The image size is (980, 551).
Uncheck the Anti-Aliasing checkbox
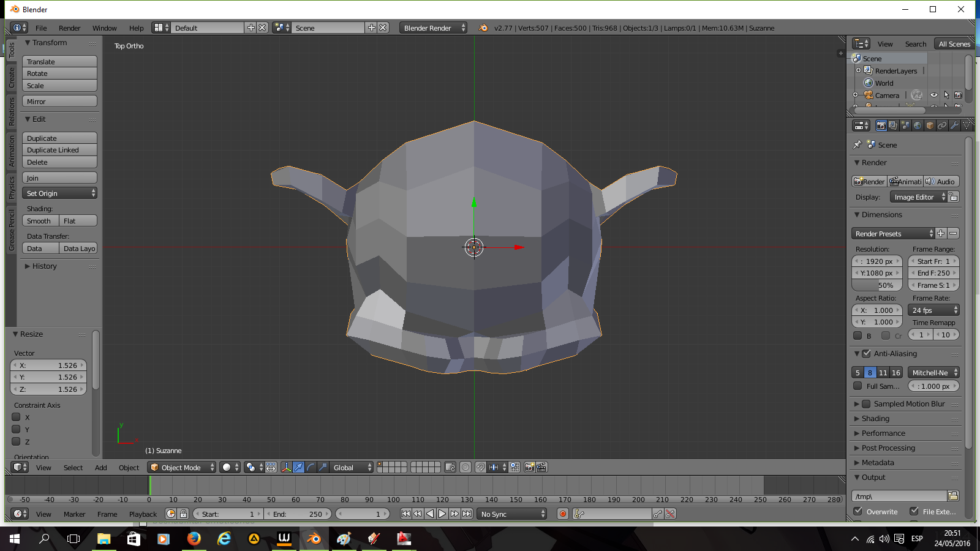click(x=866, y=354)
